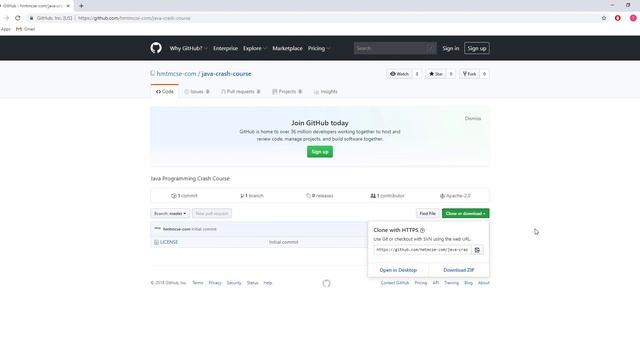Click Sign in in the header
Viewport: 640px width, 360px height.
coord(451,48)
